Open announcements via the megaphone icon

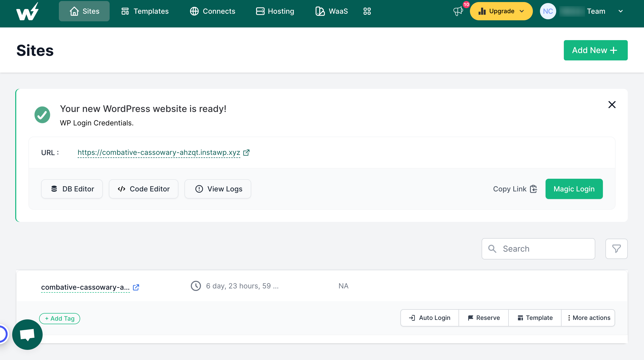pos(458,11)
